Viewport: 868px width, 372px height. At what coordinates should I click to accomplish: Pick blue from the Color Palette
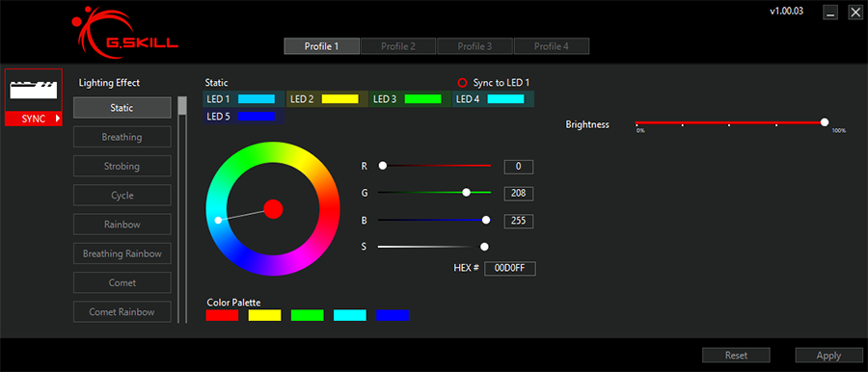pos(393,315)
